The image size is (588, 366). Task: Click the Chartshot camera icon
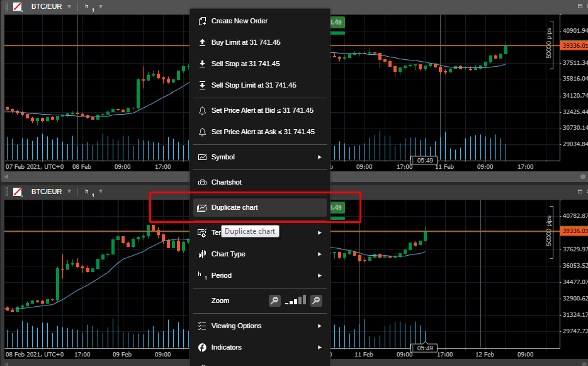click(x=202, y=182)
